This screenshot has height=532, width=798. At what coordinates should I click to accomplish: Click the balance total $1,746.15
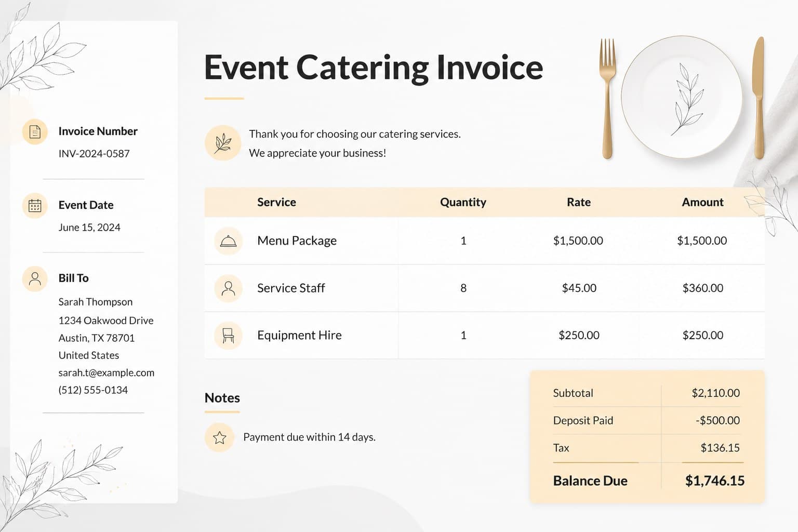(x=715, y=481)
